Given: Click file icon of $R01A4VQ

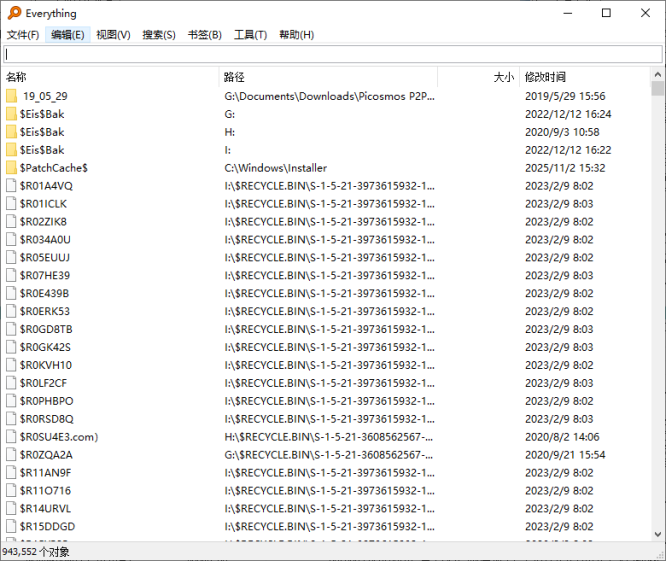Looking at the screenshot, I should 11,186.
